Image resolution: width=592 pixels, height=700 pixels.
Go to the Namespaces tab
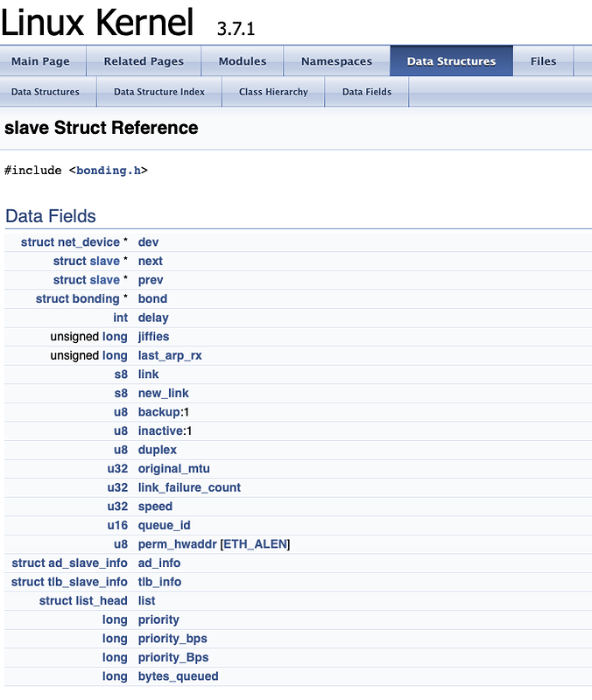(x=336, y=61)
